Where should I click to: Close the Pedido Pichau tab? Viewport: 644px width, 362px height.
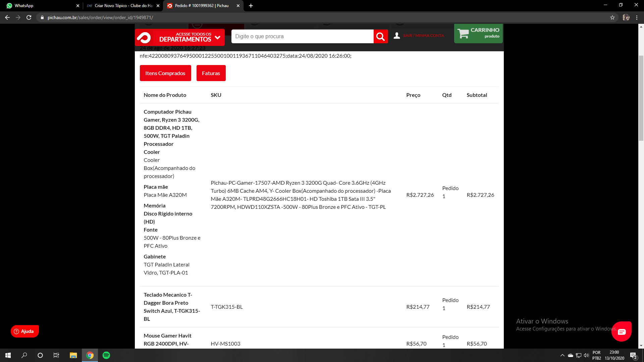click(238, 6)
